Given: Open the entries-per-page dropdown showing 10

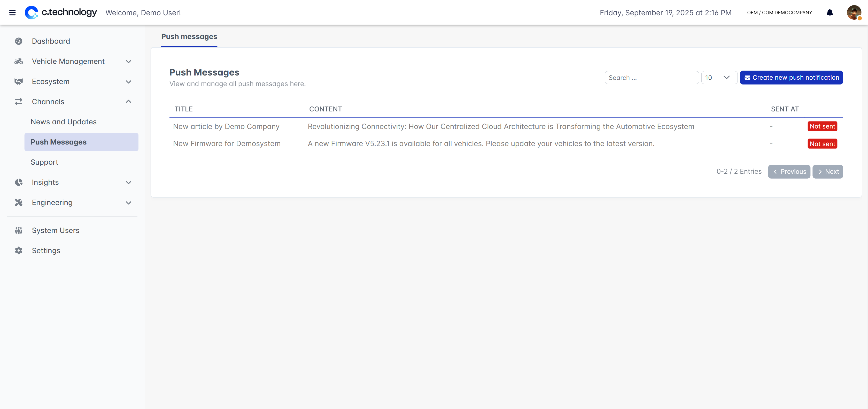Looking at the screenshot, I should pos(719,78).
